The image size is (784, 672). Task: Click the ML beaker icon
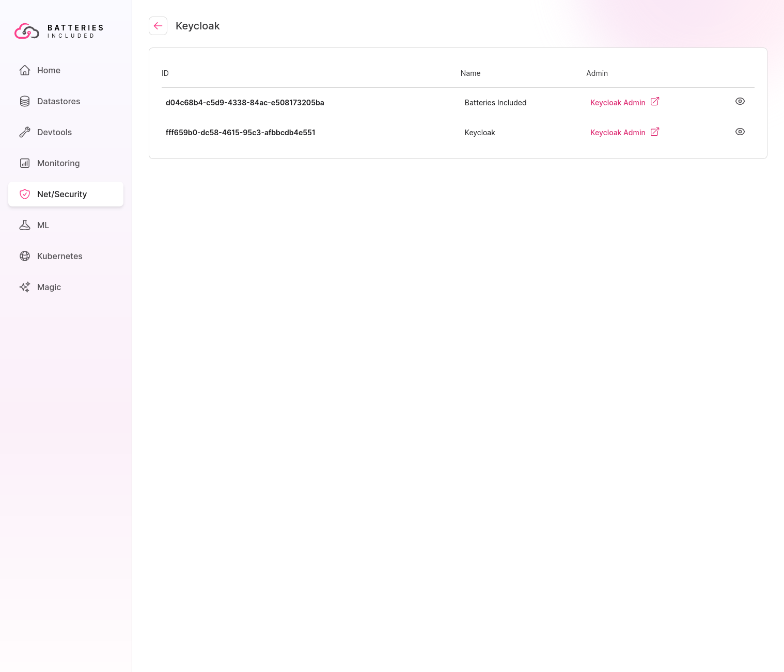point(25,225)
